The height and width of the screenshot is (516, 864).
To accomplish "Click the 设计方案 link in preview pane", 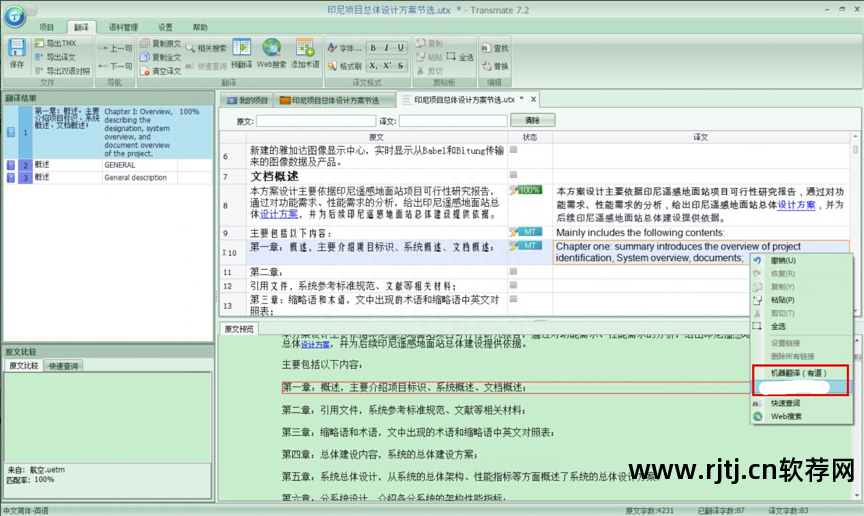I will (315, 344).
